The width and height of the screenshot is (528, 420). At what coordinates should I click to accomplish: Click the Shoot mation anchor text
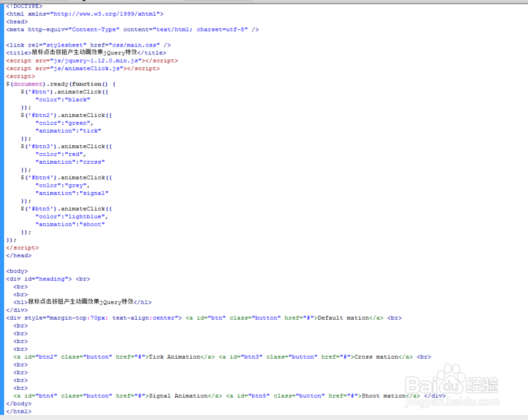(x=383, y=396)
